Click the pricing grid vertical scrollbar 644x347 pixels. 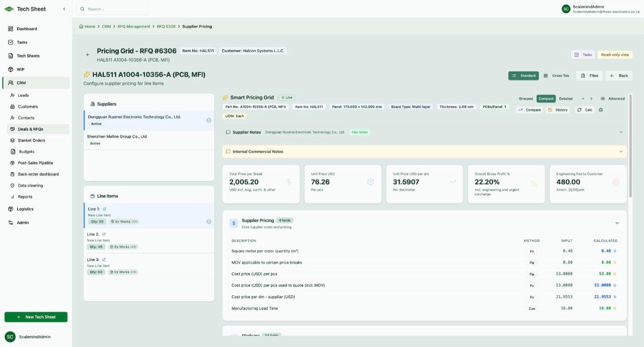630,146
